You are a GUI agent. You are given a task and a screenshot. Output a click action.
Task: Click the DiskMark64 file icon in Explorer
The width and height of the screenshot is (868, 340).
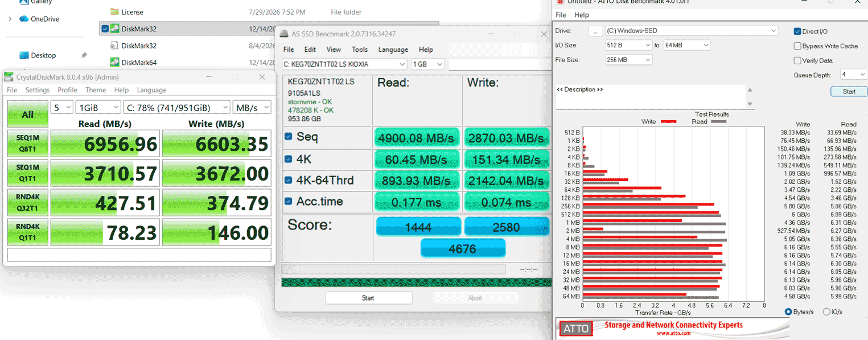pos(114,63)
